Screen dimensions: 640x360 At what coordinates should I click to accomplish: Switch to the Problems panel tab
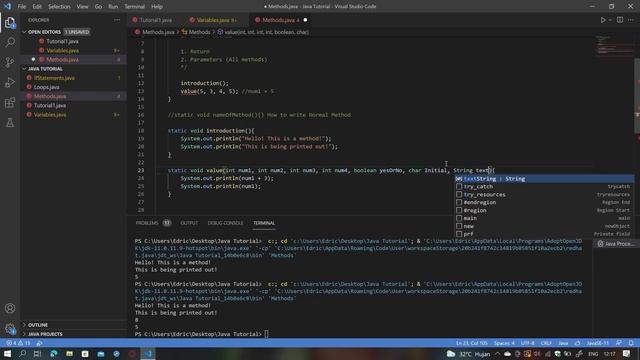pyautogui.click(x=153, y=223)
